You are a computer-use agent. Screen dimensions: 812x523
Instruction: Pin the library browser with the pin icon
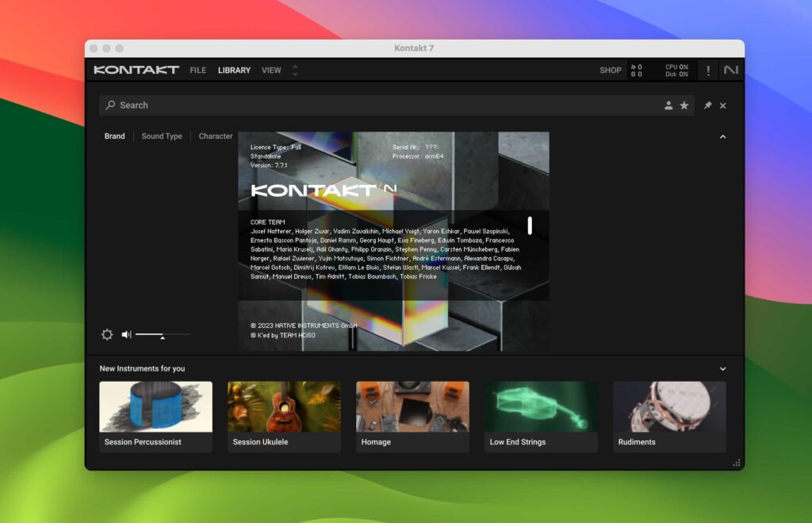tap(707, 105)
